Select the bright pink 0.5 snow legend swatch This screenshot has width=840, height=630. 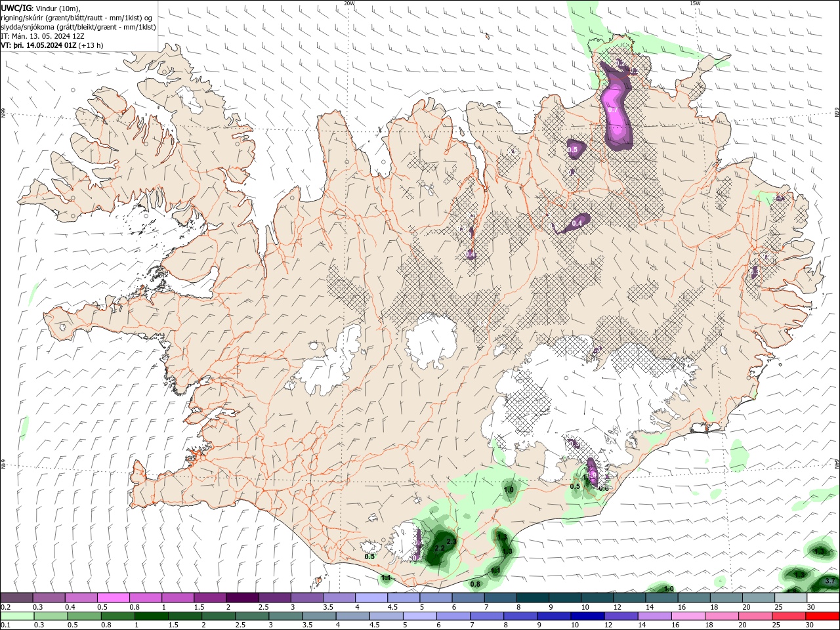113,598
